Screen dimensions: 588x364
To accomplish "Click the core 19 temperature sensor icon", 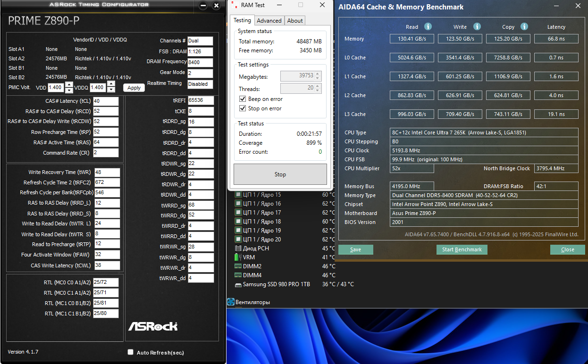I will (x=238, y=231).
